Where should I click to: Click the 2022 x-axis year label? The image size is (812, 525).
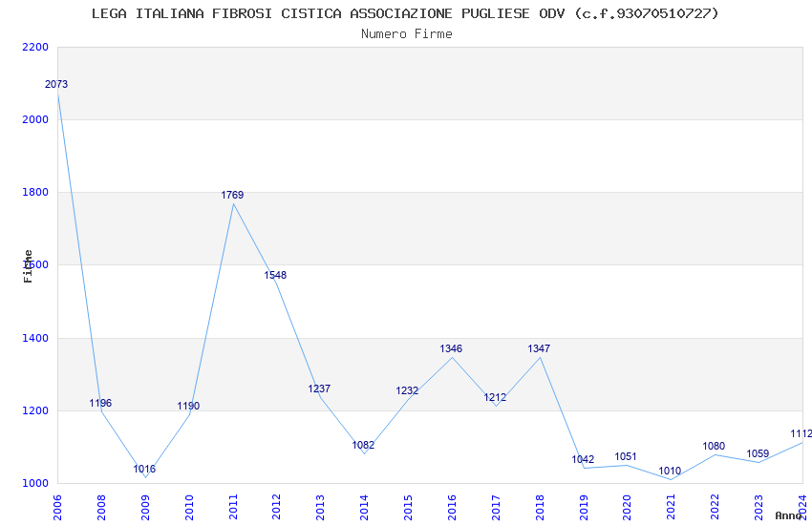(716, 508)
